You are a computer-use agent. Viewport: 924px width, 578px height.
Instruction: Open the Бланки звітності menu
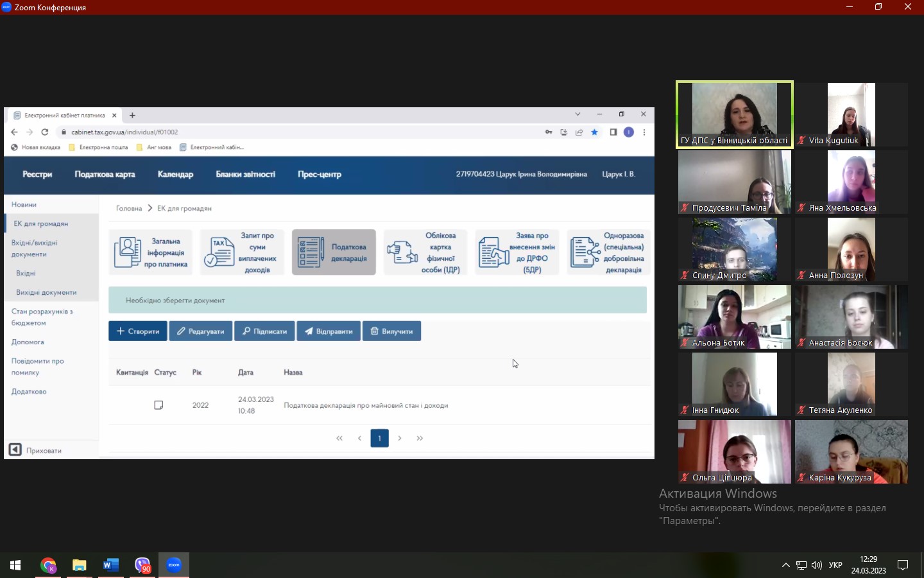coord(245,175)
